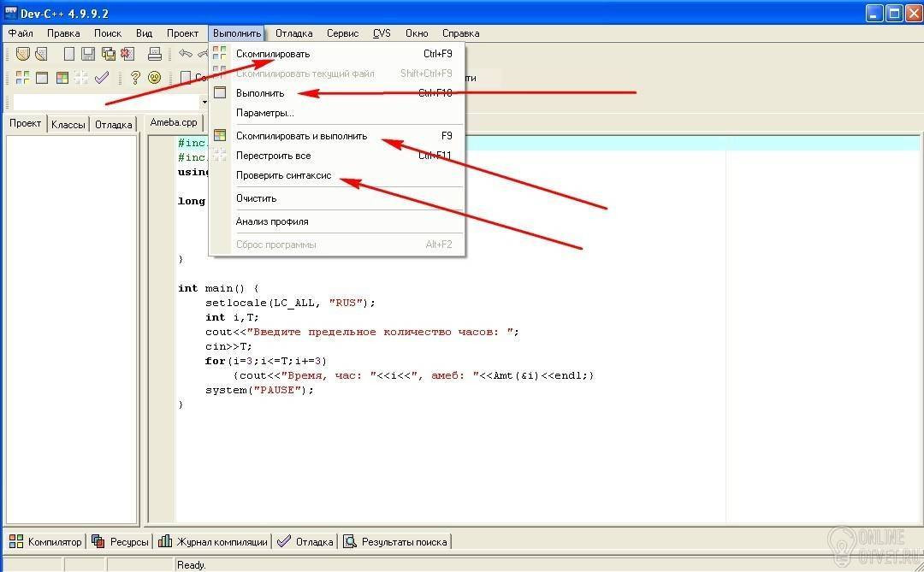This screenshot has height=572, width=924.
Task: Click the Help question mark icon
Action: [135, 78]
